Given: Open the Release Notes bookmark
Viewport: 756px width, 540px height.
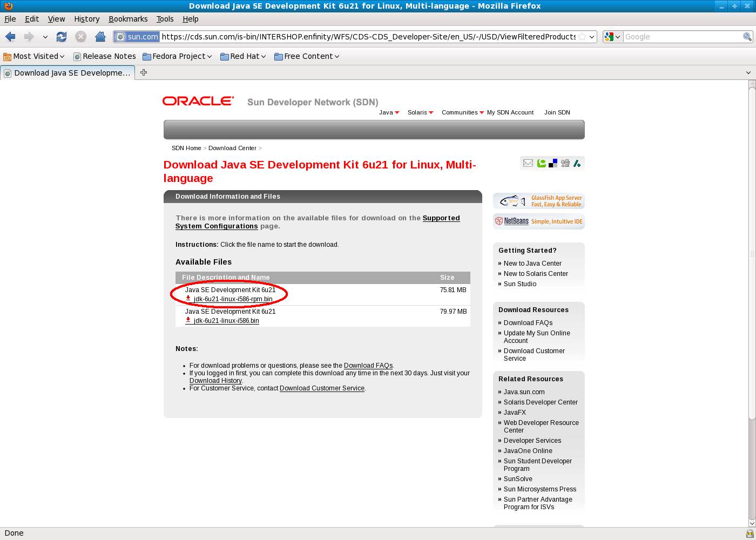Looking at the screenshot, I should (105, 56).
